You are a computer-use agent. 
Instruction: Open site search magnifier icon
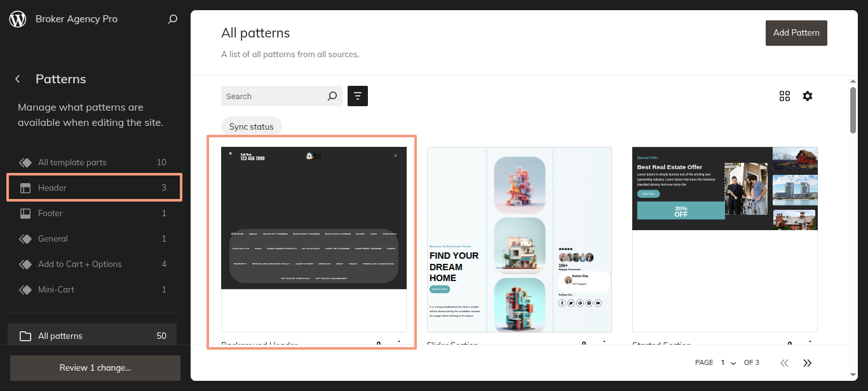pyautogui.click(x=172, y=19)
